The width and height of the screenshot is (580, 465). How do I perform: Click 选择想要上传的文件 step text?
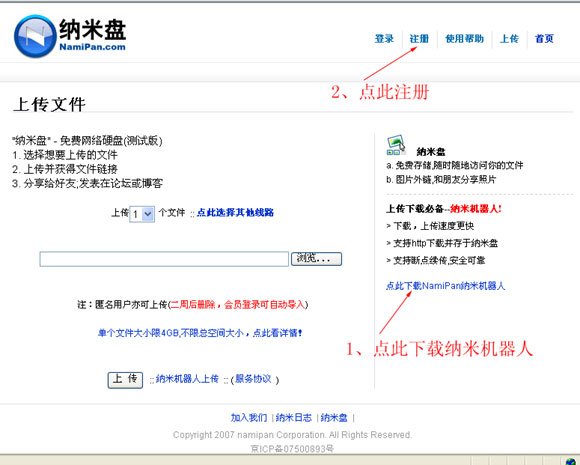click(x=70, y=155)
